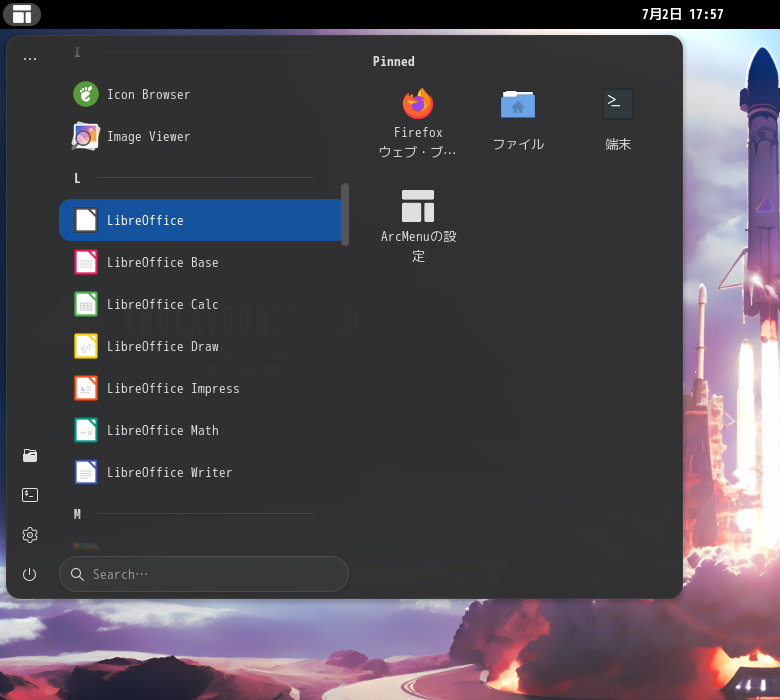Select the 'L' section header

click(x=77, y=178)
